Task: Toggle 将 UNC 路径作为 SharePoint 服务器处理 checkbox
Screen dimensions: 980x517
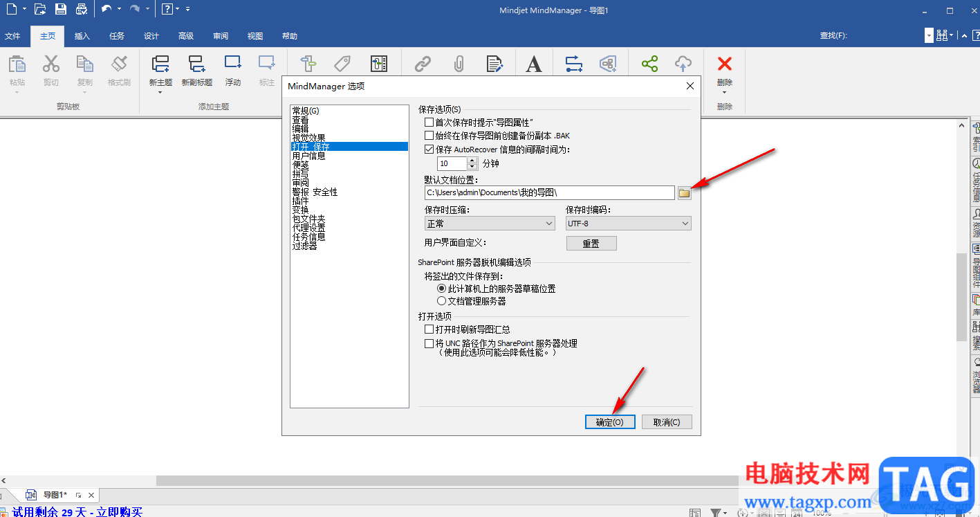Action: [429, 343]
